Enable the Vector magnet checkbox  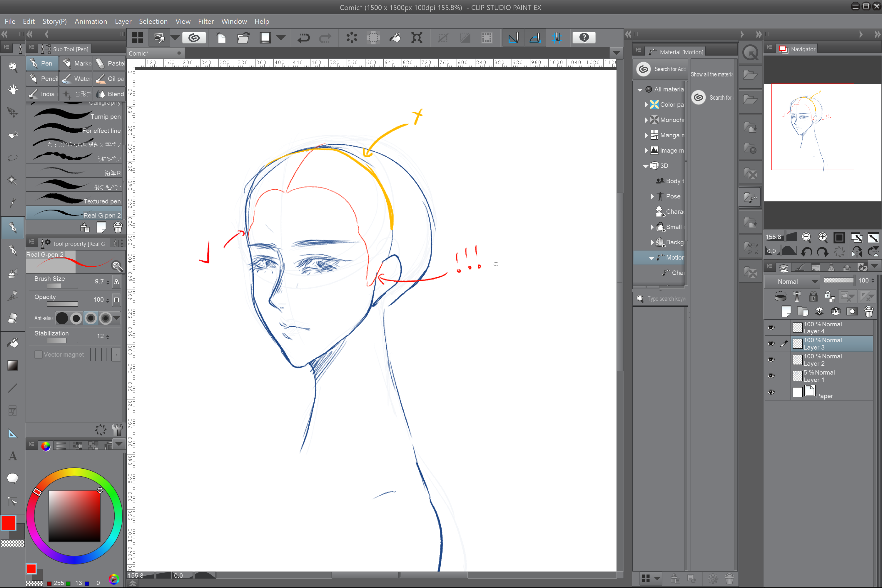pos(38,354)
